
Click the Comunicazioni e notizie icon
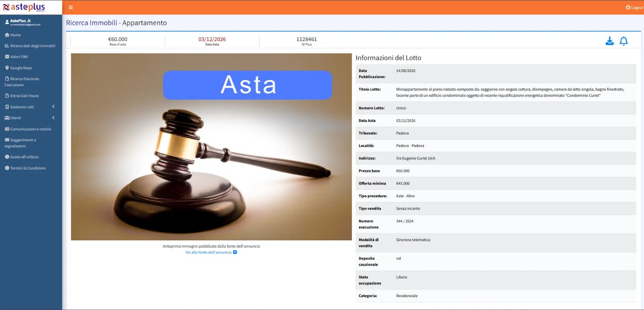click(7, 129)
